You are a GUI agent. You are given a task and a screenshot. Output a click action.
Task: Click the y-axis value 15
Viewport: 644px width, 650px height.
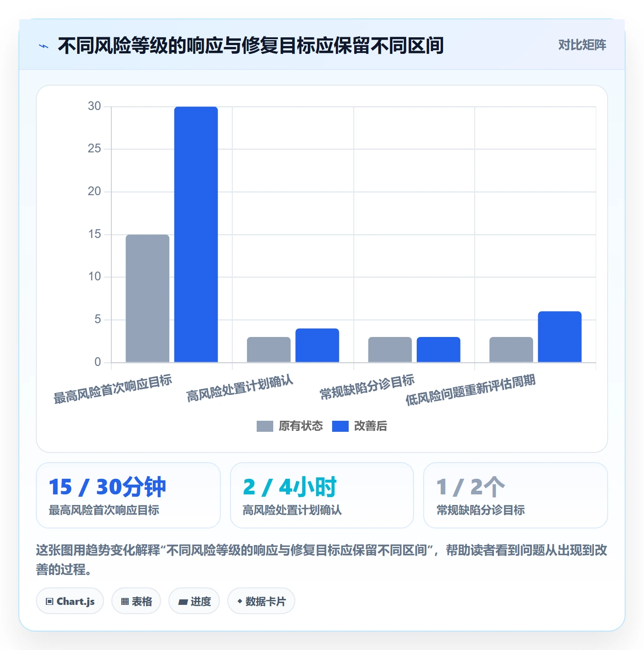click(x=94, y=234)
